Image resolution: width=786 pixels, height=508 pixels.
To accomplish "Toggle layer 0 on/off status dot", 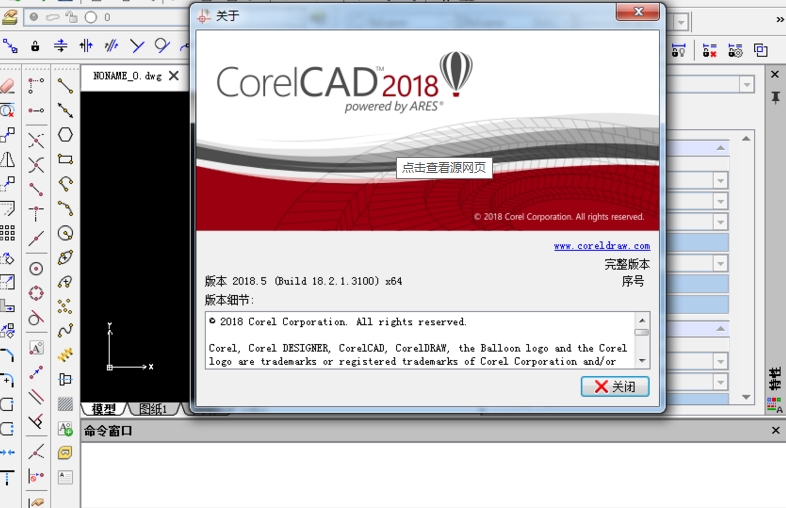I will click(x=34, y=17).
